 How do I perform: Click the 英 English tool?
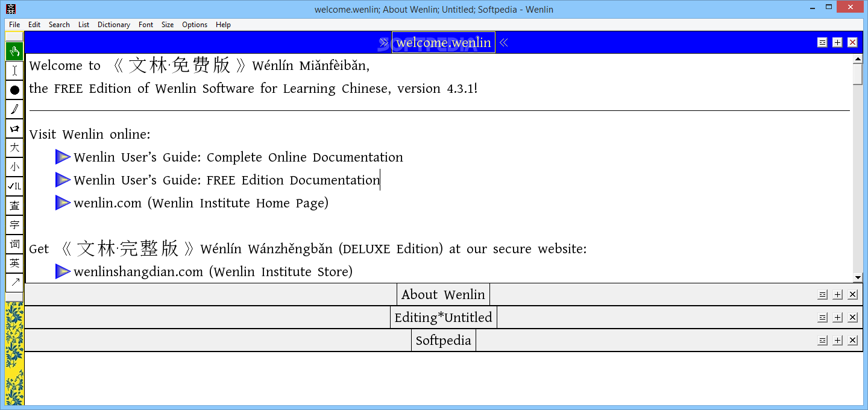pyautogui.click(x=14, y=263)
